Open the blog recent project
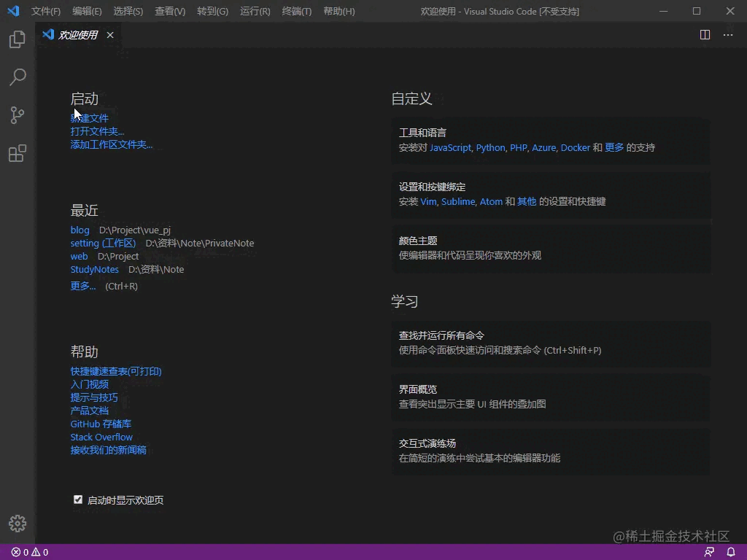 (x=80, y=230)
